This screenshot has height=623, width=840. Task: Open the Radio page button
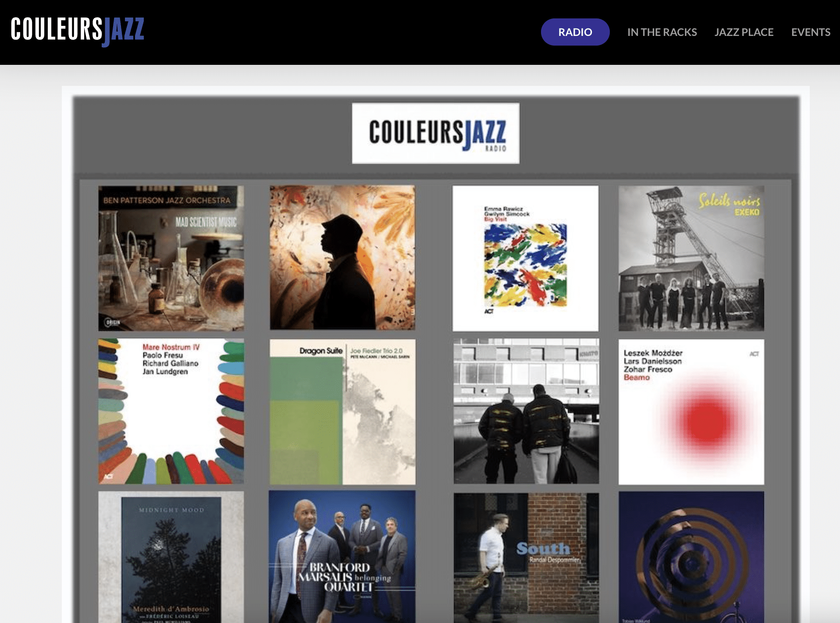point(575,32)
